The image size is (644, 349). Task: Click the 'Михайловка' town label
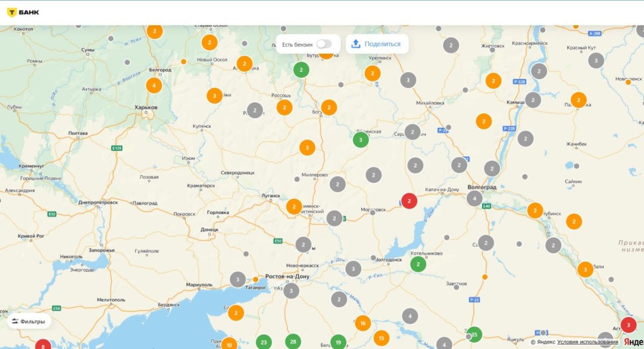coord(430,102)
